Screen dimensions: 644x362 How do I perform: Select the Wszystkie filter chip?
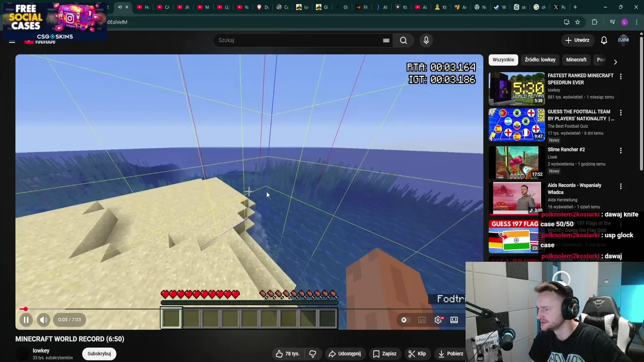point(503,60)
